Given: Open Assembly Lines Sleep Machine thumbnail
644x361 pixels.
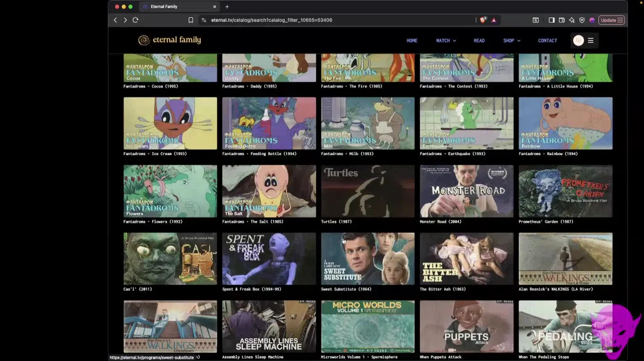Looking at the screenshot, I should [269, 326].
